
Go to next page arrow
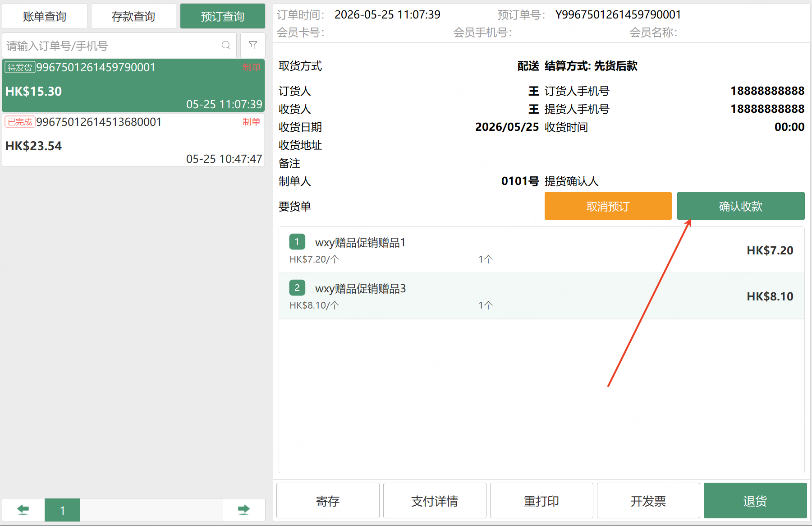click(x=243, y=510)
